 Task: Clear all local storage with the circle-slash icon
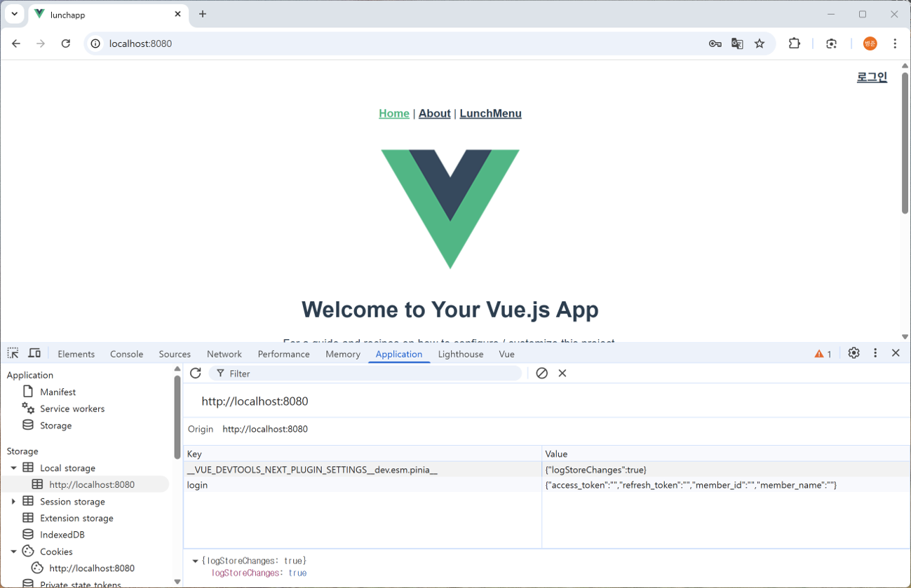click(541, 373)
